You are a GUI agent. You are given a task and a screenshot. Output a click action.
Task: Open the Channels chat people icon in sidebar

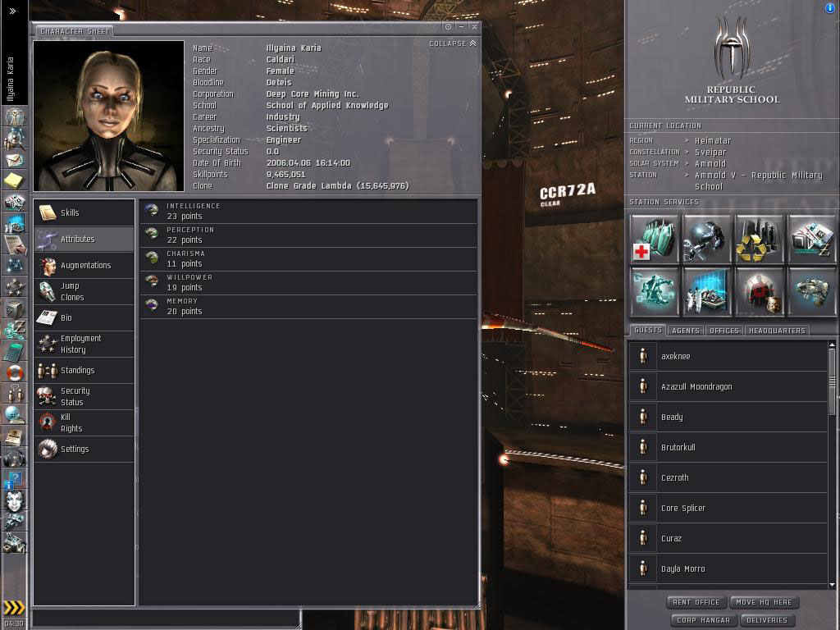click(15, 395)
